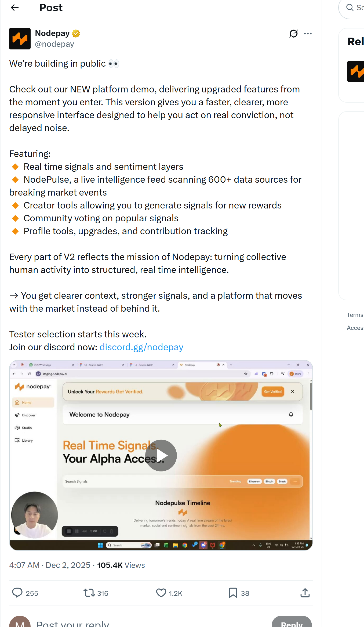Bookmark the post with the bookmark icon
Screen dimensions: 364x627
click(x=232, y=593)
